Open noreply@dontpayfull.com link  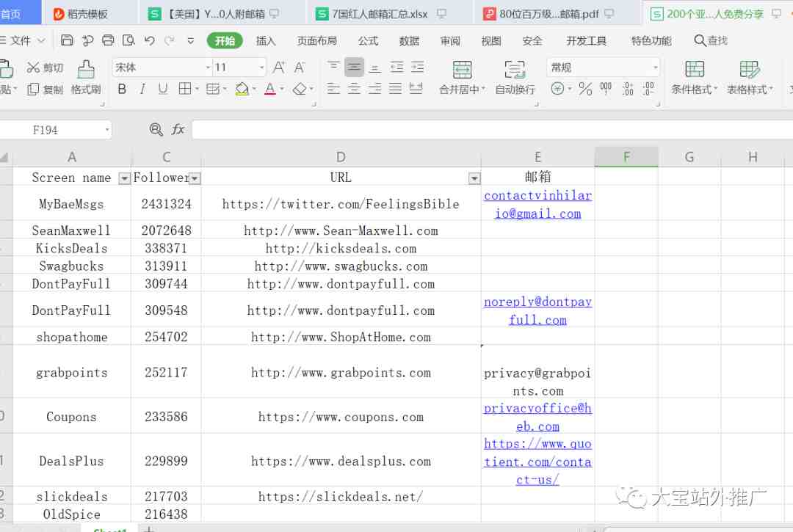click(537, 310)
